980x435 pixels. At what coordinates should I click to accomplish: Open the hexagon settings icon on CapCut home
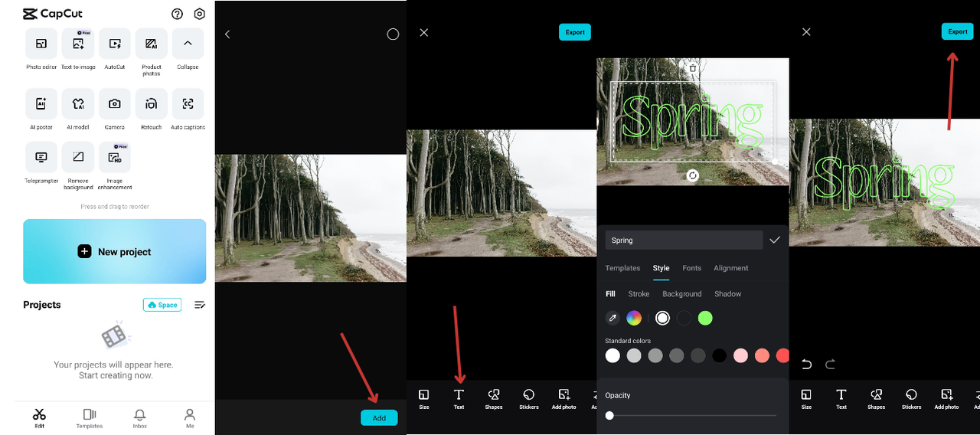(x=200, y=14)
